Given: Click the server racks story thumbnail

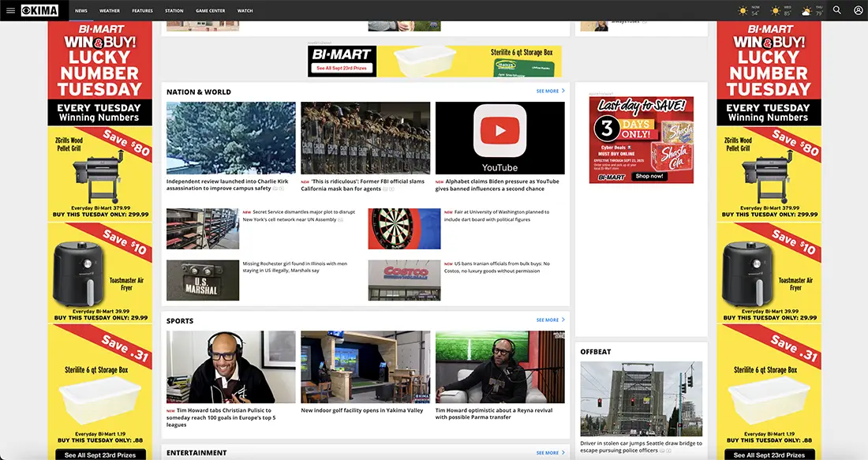Looking at the screenshot, I should [203, 229].
